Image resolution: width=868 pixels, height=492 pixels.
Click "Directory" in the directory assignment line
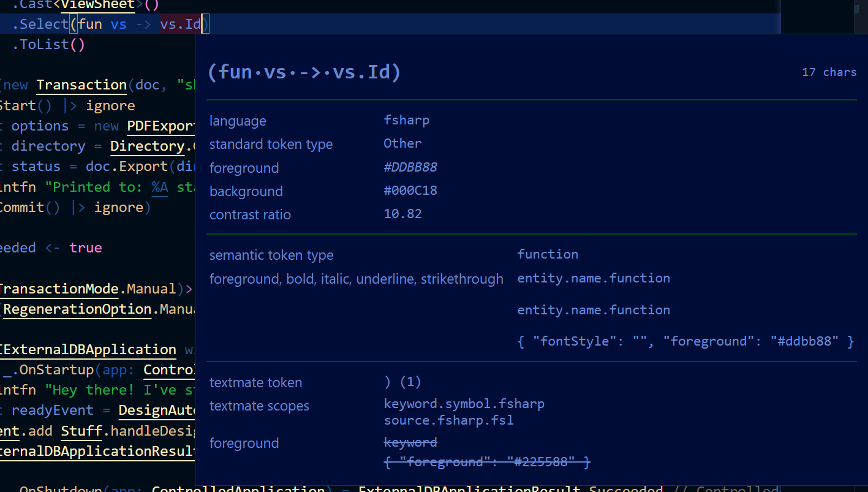click(147, 146)
